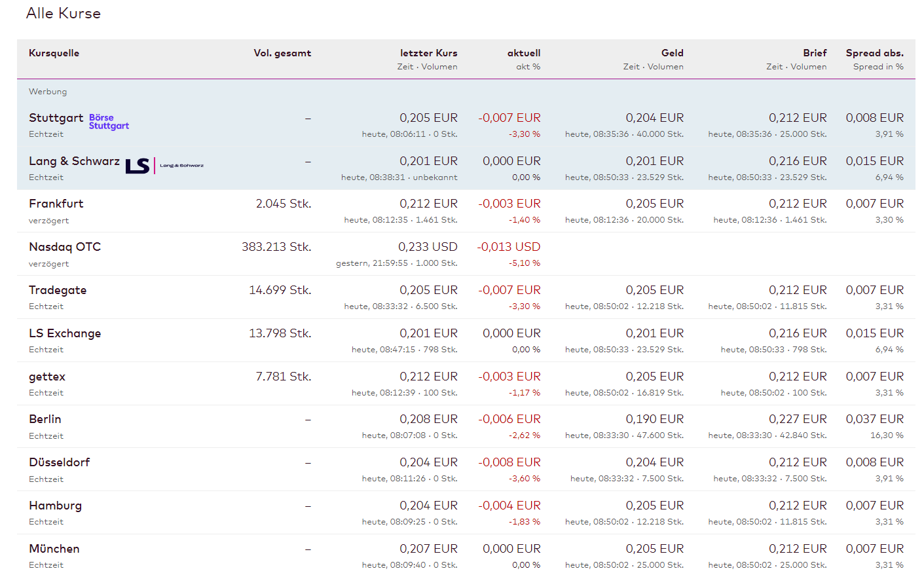This screenshot has width=924, height=573.
Task: Sort by Vol. gesamt column header
Action: pyautogui.click(x=282, y=53)
